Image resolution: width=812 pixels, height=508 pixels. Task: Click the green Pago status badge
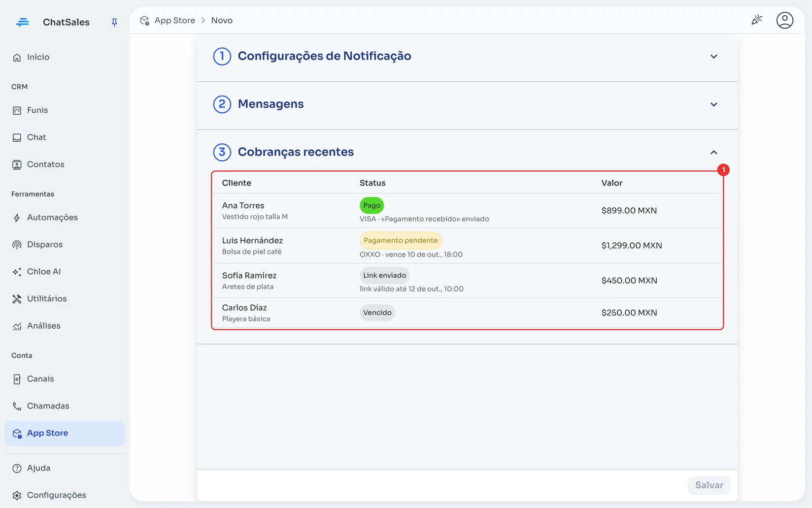[x=371, y=205]
